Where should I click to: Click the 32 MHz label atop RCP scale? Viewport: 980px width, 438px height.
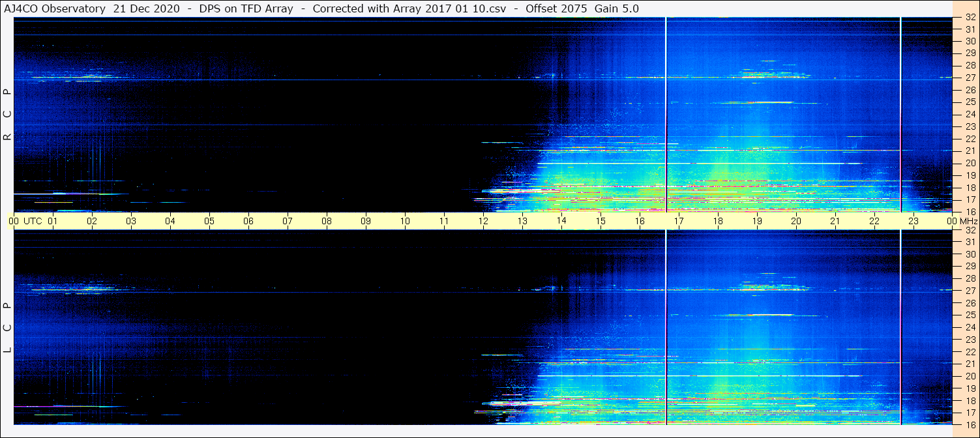coord(970,18)
